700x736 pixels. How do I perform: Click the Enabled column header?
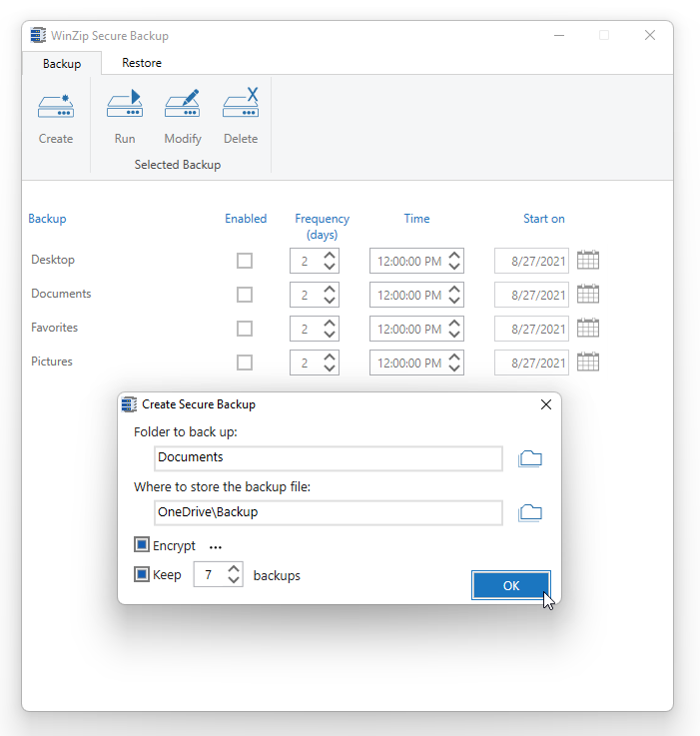tap(246, 219)
